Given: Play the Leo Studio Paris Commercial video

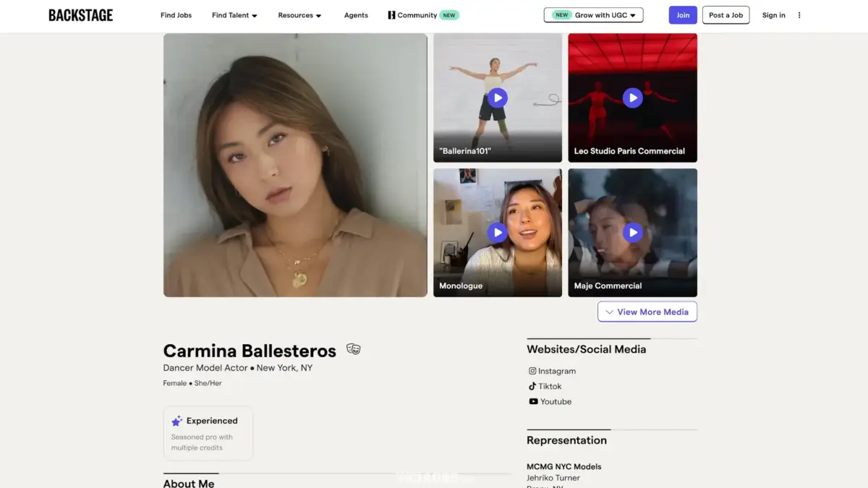Looking at the screenshot, I should tap(632, 98).
